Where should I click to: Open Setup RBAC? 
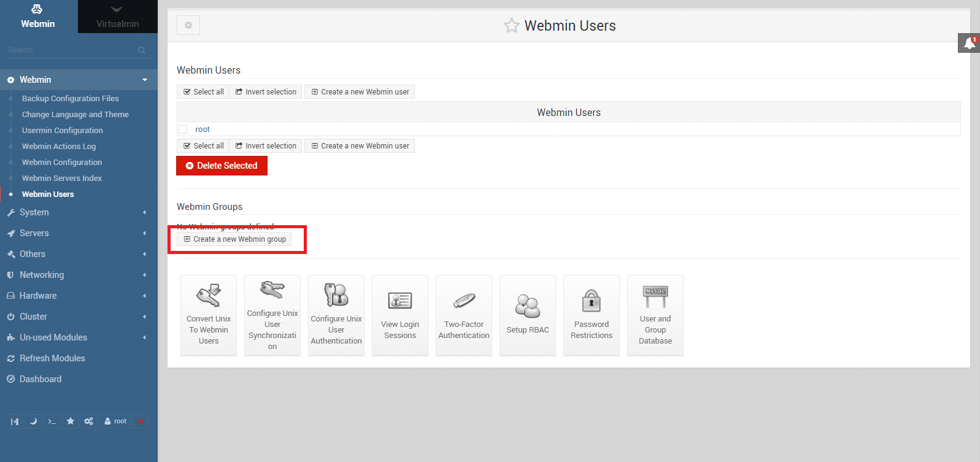point(528,315)
